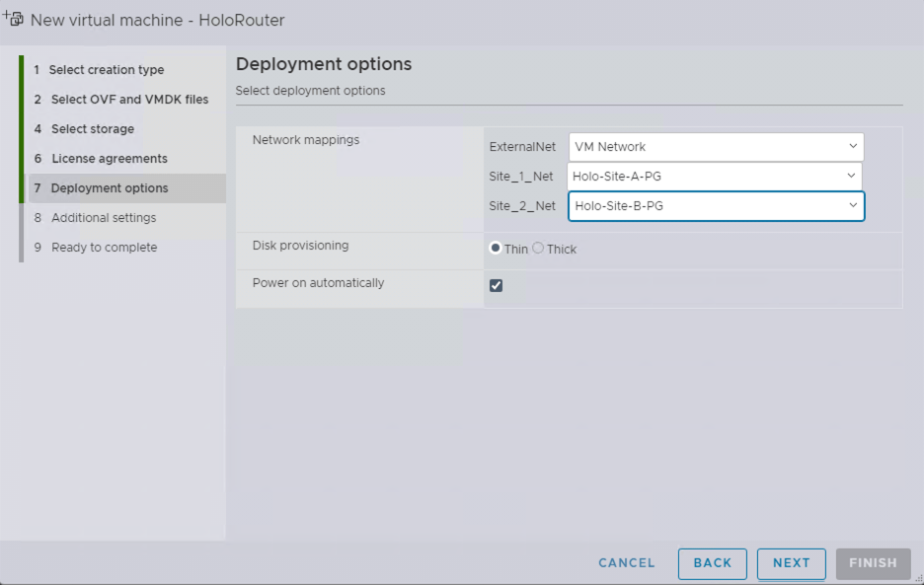This screenshot has height=585, width=924.
Task: Go to Select OVF and VMDK files step
Action: (129, 100)
